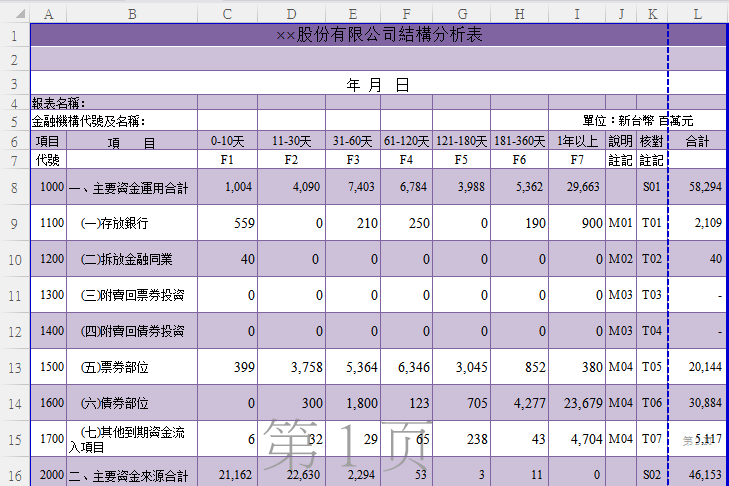Select the 主要資金來源合計 row label
The height and width of the screenshot is (486, 729).
tap(130, 475)
